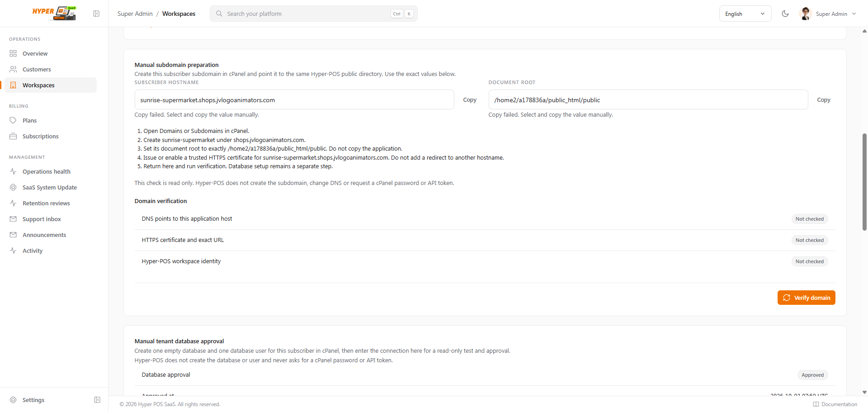Click Super Admin breadcrumb link

coord(135,14)
